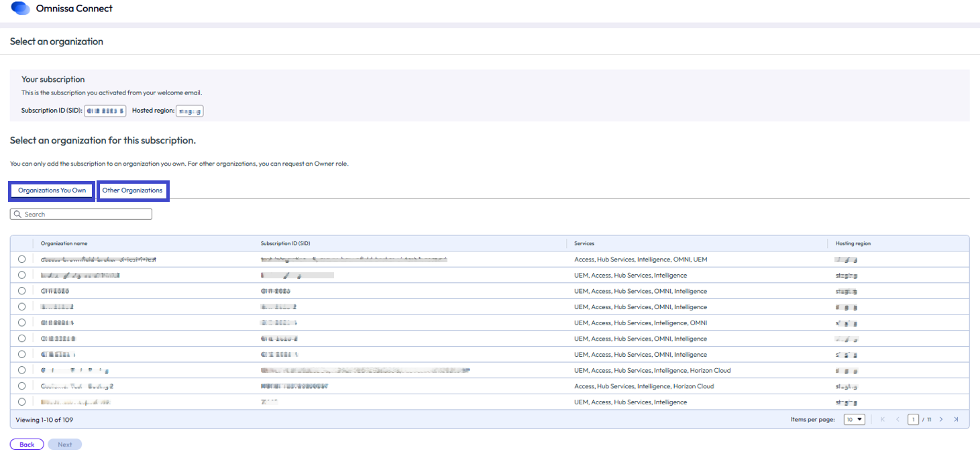Click the Hosted region value badge
Image resolution: width=980 pixels, height=458 pixels.
pyautogui.click(x=190, y=111)
